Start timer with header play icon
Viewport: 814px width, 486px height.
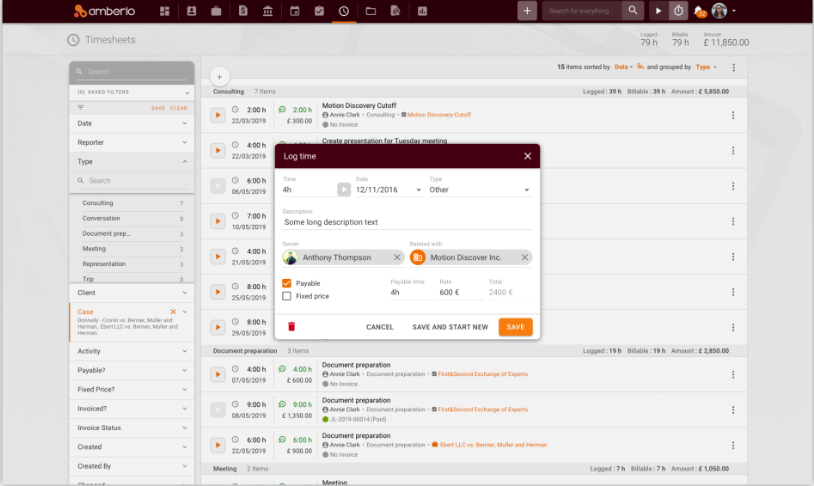[x=658, y=11]
